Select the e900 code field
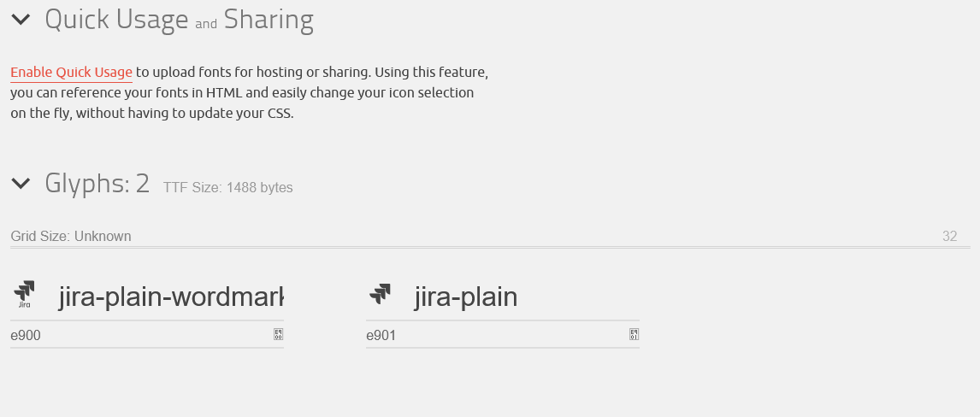The height and width of the screenshot is (417, 980). [x=140, y=335]
